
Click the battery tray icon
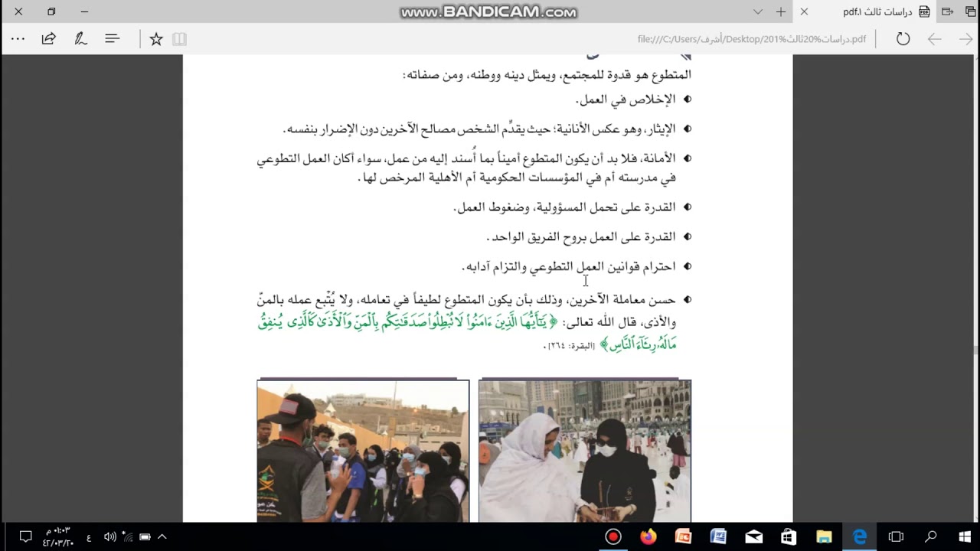click(x=145, y=536)
